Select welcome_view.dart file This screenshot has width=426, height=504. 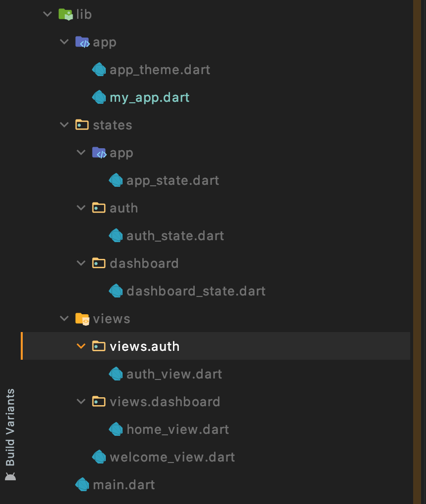172,457
